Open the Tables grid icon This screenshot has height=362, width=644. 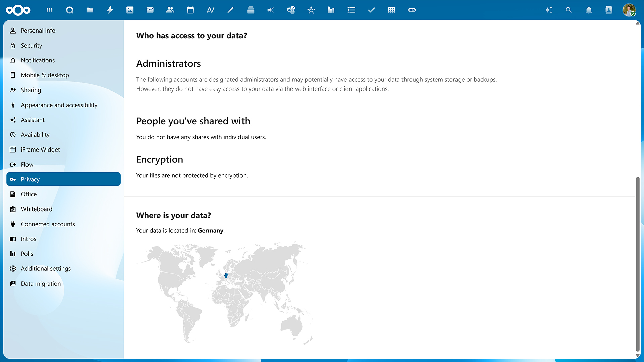point(391,10)
